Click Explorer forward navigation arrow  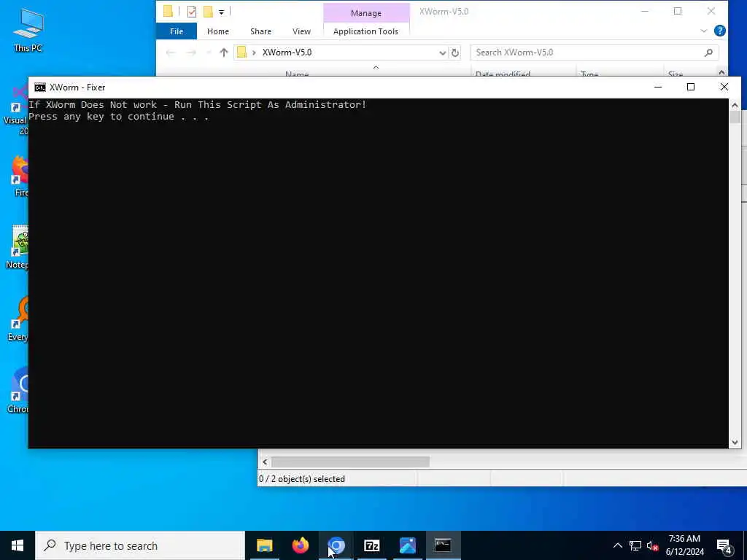pos(191,52)
